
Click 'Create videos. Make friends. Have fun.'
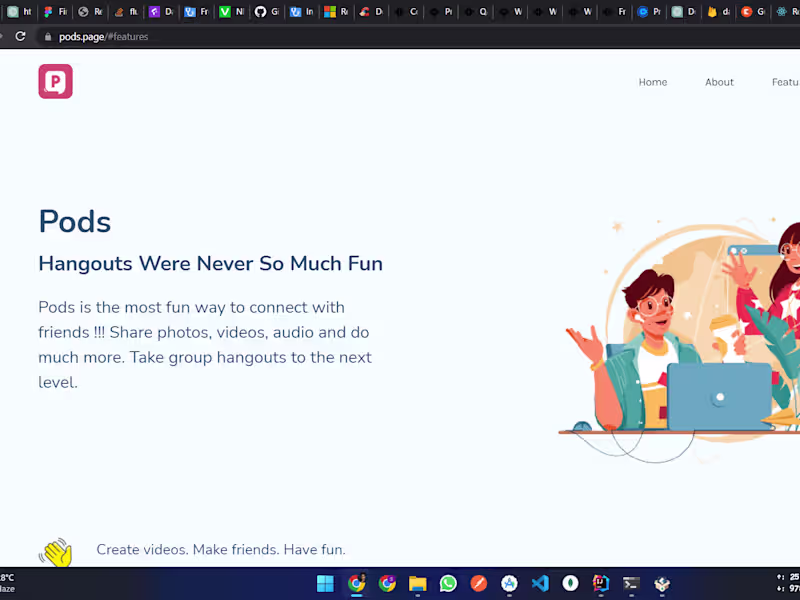click(x=221, y=549)
